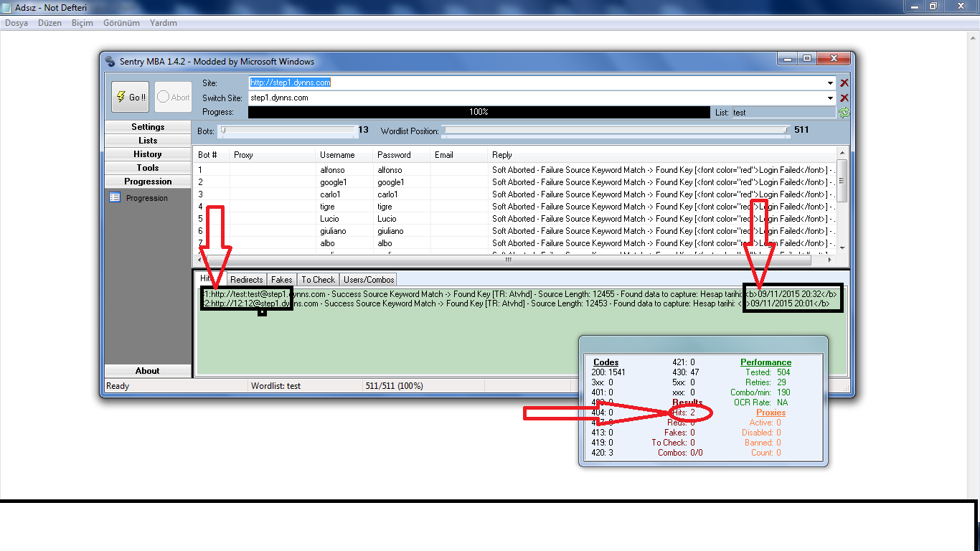The image size is (980, 551).
Task: Open the Biçim menu in Notepad
Action: point(83,23)
